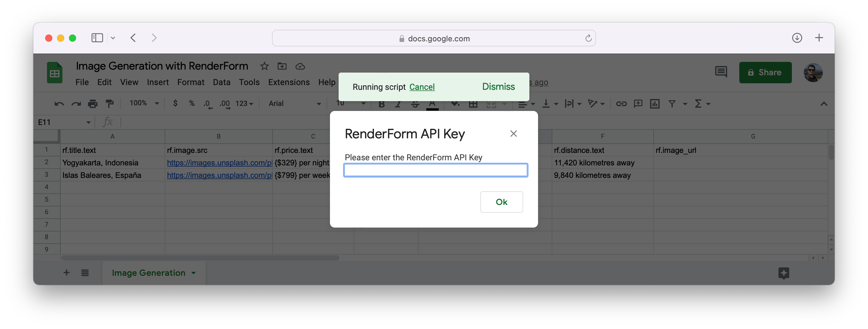
Task: Click the docs.google.com address bar
Action: [434, 38]
